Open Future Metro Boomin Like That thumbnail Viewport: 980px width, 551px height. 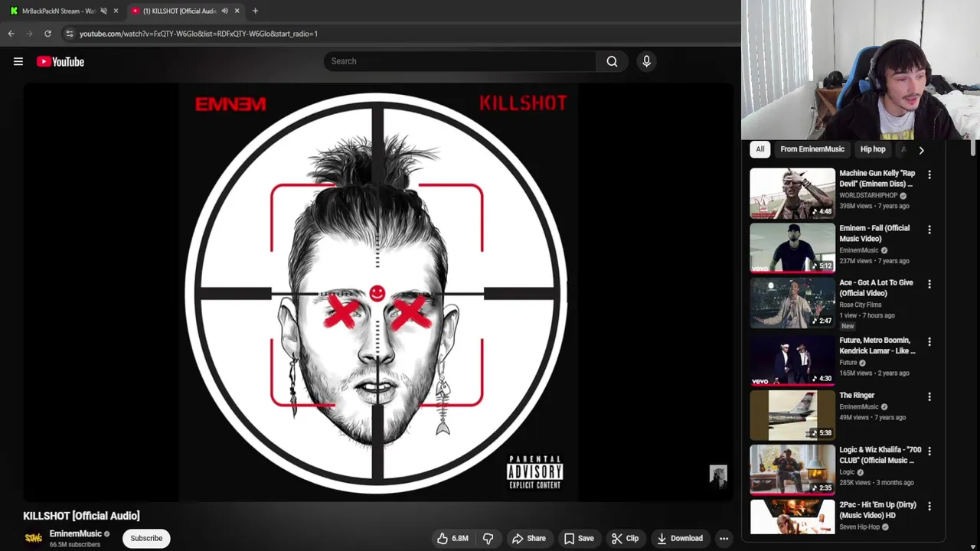[x=792, y=360]
